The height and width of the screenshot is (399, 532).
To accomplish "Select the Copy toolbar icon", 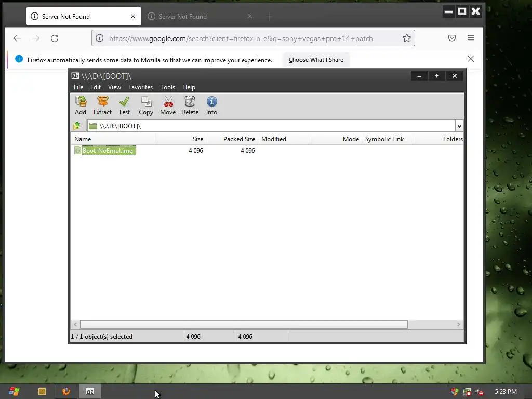I will coord(146,105).
